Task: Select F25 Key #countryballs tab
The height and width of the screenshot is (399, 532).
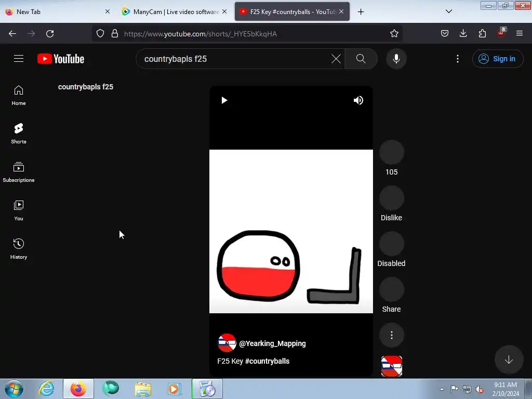Action: (292, 11)
